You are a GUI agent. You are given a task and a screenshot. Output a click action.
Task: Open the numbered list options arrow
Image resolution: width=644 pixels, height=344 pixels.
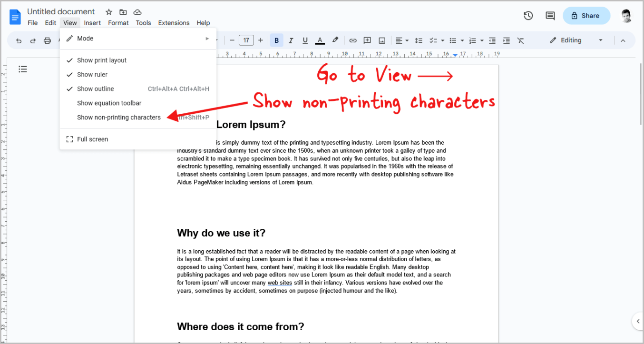(x=482, y=40)
